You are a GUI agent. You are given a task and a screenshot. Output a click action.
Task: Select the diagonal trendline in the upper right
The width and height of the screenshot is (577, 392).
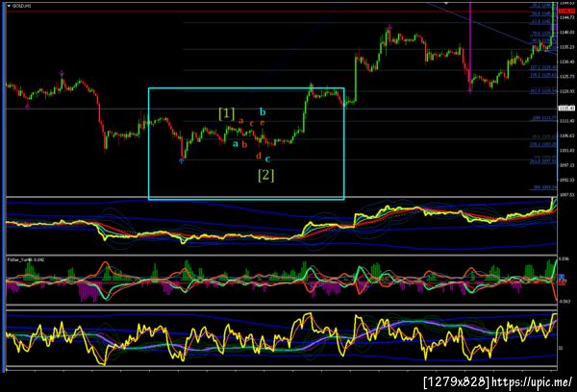[493, 29]
